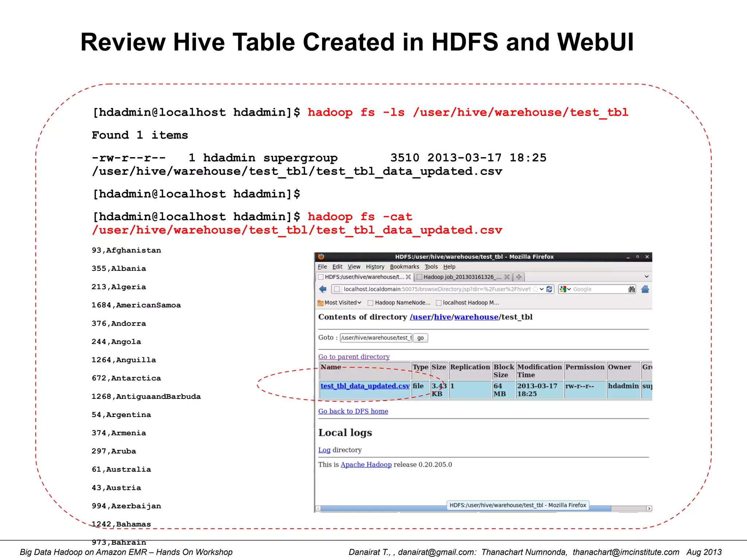Open the Hadoop NameNode bookmark
The height and width of the screenshot is (560, 747).
coord(399,303)
